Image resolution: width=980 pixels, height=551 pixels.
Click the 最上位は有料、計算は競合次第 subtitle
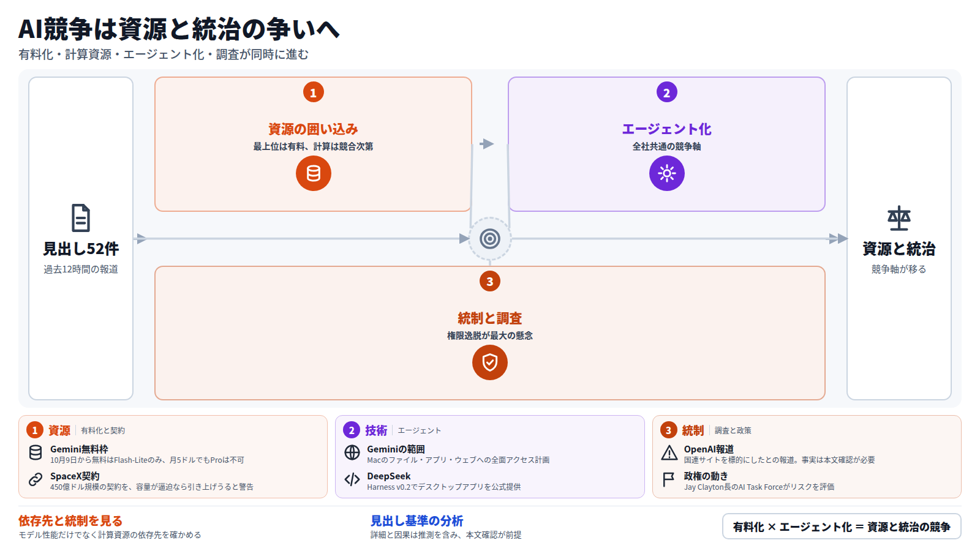click(x=313, y=146)
